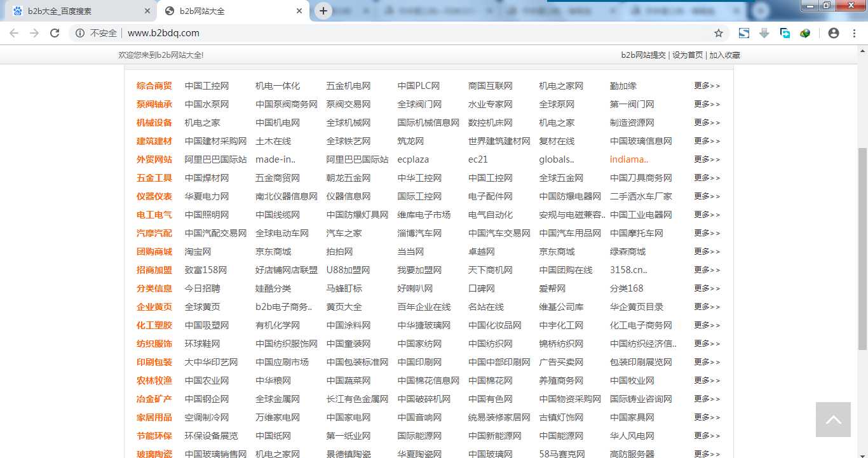The image size is (868, 458).
Task: Open the 今日招聘 link
Action: [203, 288]
